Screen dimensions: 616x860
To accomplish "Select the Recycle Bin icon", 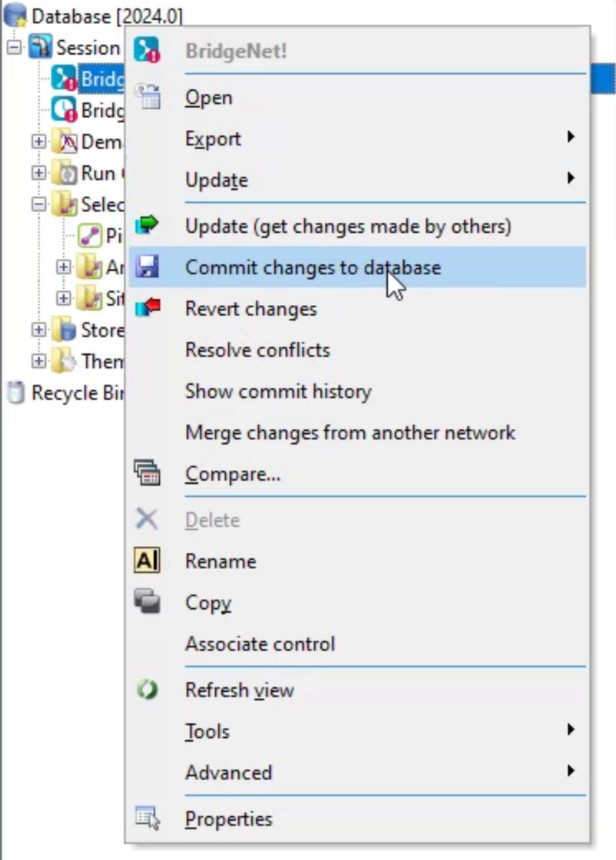I will pyautogui.click(x=15, y=392).
